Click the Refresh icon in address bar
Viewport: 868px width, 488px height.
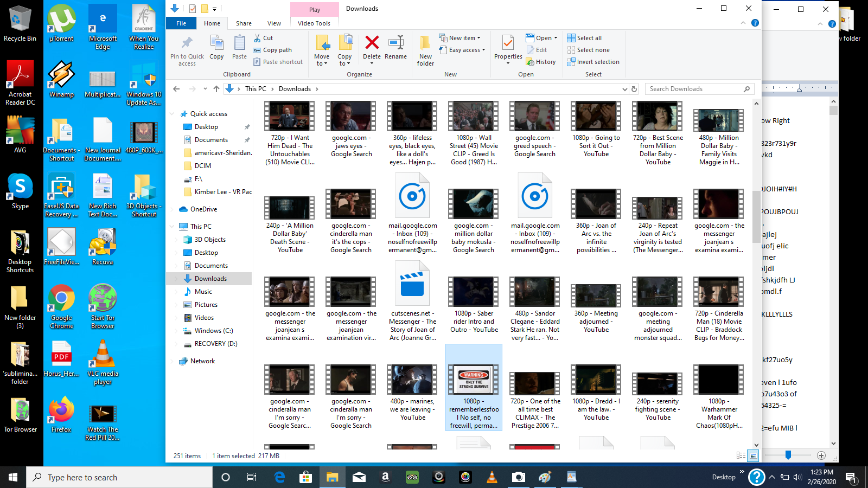click(x=634, y=89)
